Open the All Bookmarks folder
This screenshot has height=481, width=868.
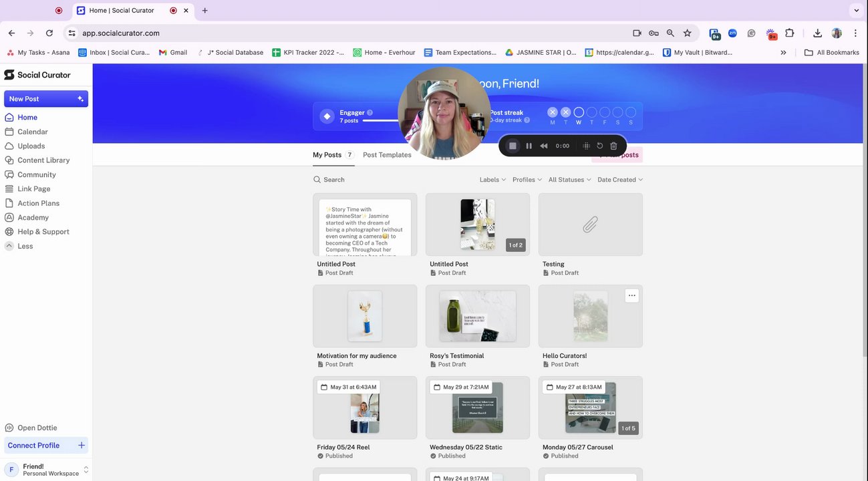(x=831, y=52)
